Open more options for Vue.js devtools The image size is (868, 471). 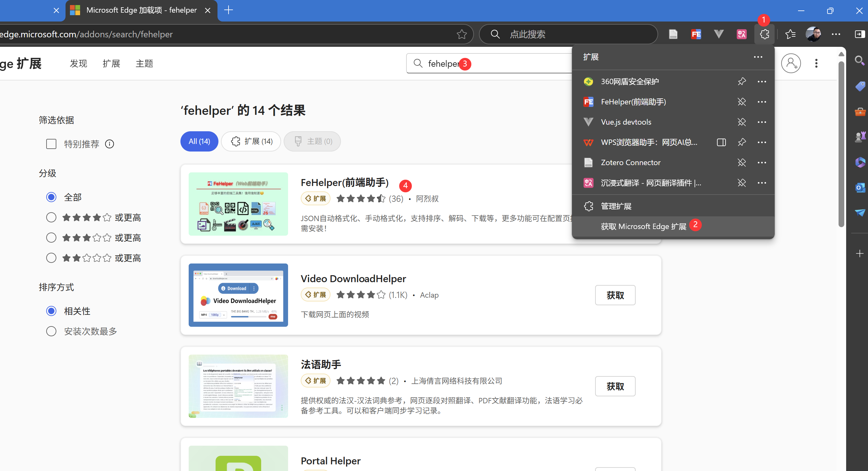pos(762,122)
